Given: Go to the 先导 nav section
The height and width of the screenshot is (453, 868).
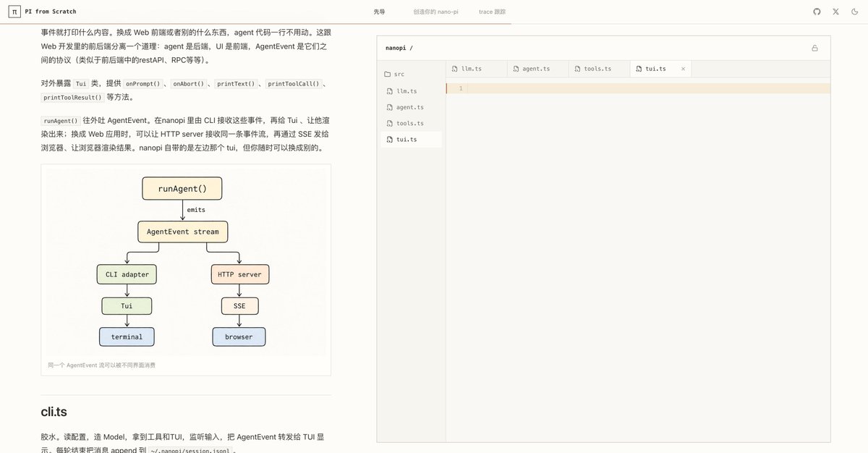Looking at the screenshot, I should pyautogui.click(x=379, y=12).
